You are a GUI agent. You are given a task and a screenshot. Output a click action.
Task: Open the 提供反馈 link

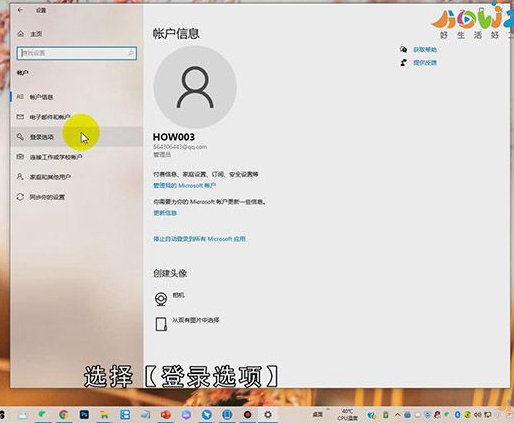click(425, 63)
